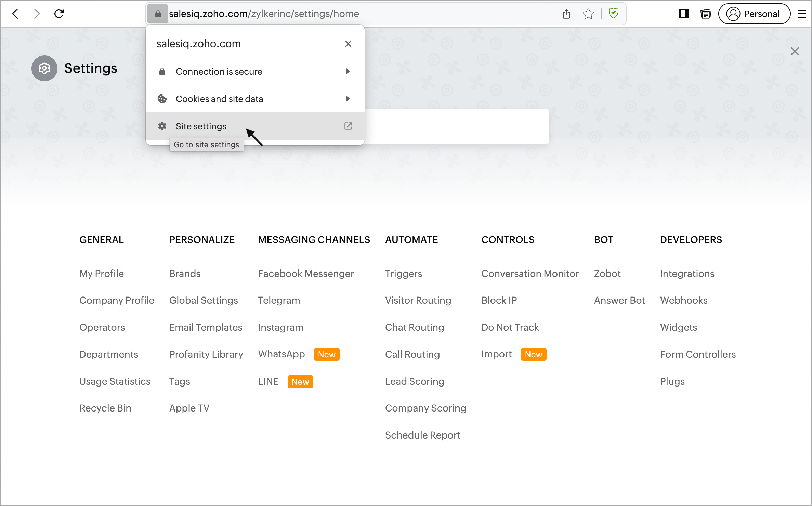Close the site info popup
The width and height of the screenshot is (812, 506).
(348, 44)
